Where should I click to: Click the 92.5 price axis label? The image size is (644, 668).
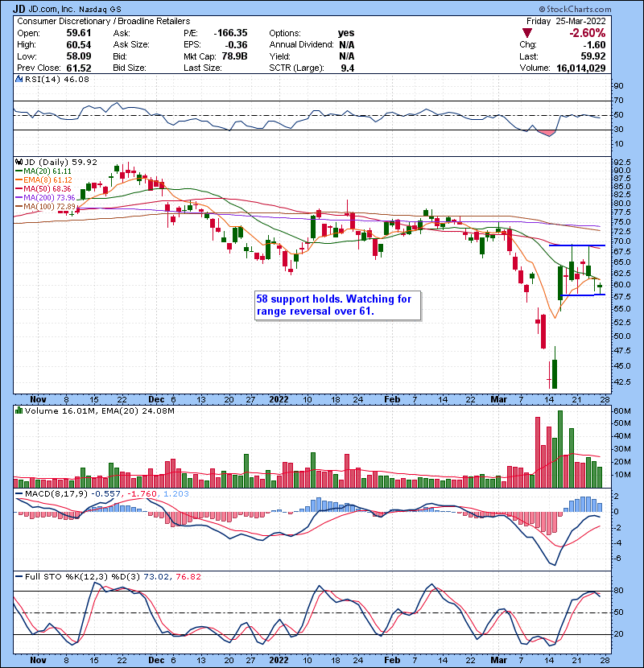(621, 163)
